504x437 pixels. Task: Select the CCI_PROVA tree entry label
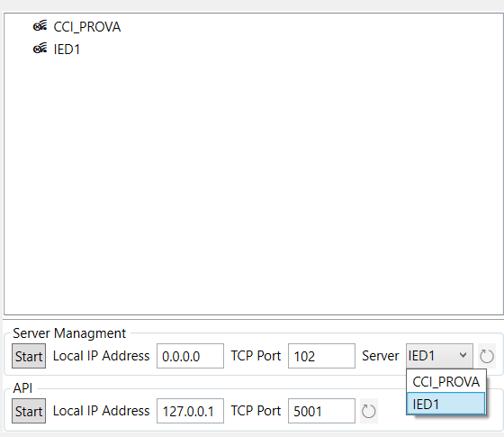point(87,27)
